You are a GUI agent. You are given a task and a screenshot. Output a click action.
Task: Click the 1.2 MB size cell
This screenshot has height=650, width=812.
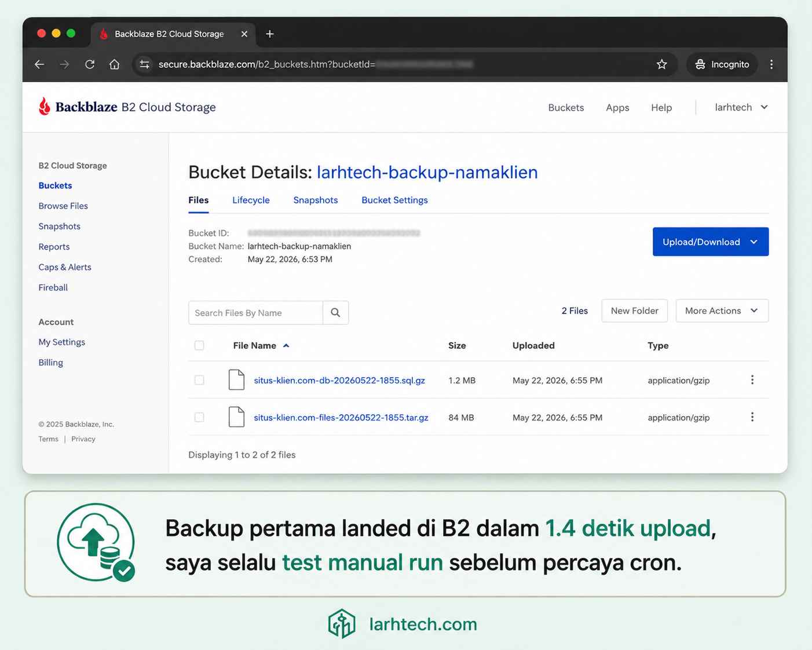(462, 381)
